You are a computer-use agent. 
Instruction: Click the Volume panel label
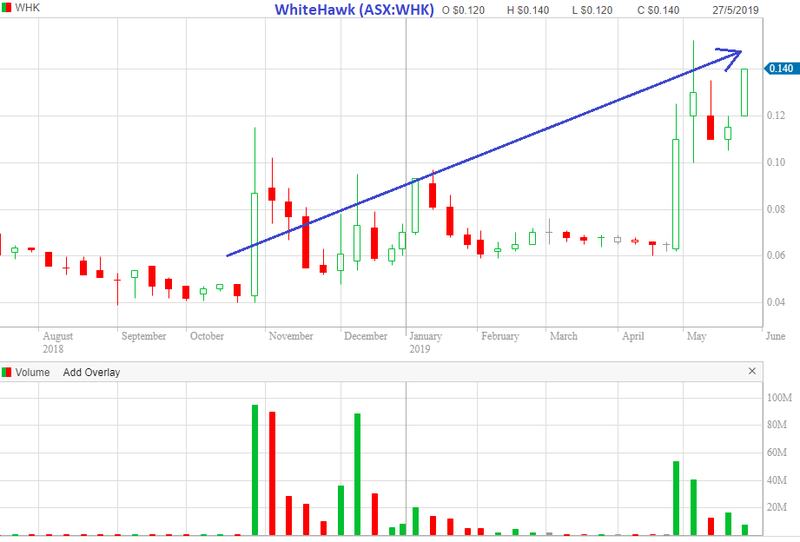tap(32, 372)
